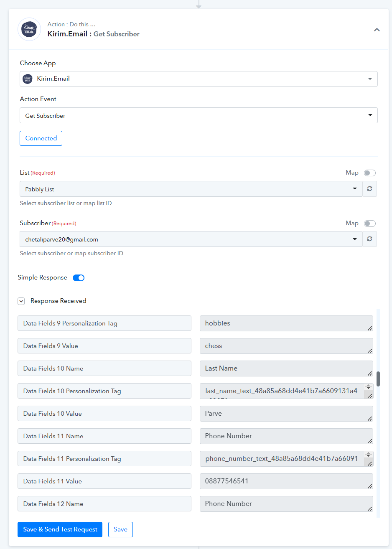Image resolution: width=392 pixels, height=549 pixels.
Task: Disable the Simple Response toggle
Action: [79, 278]
